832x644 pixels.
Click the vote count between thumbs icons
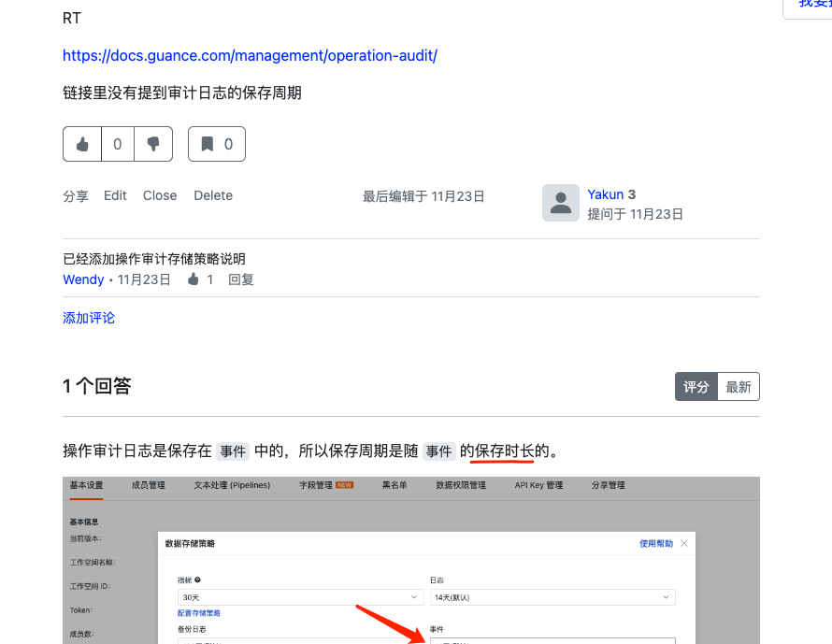[x=118, y=144]
